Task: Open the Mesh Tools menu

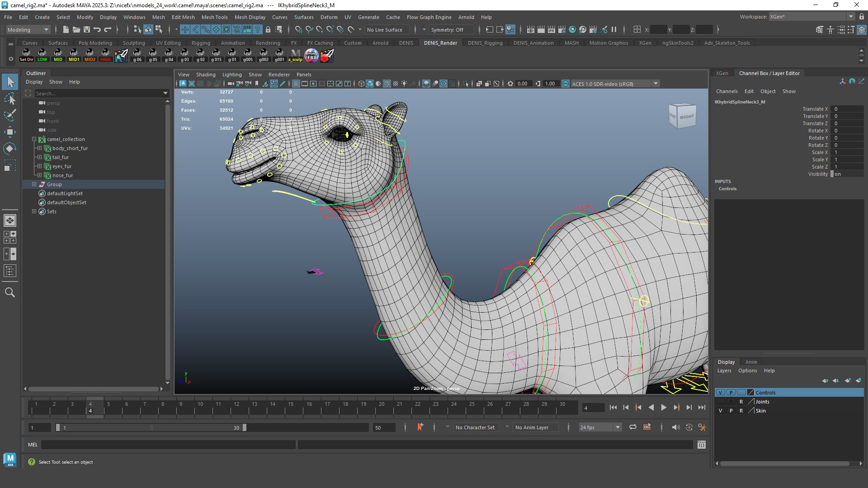Action: [x=214, y=17]
